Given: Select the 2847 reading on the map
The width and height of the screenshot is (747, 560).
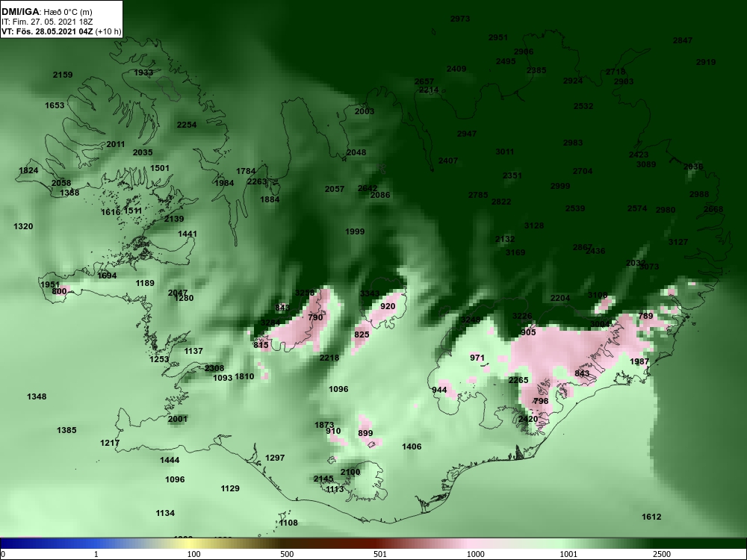Looking at the screenshot, I should 683,40.
